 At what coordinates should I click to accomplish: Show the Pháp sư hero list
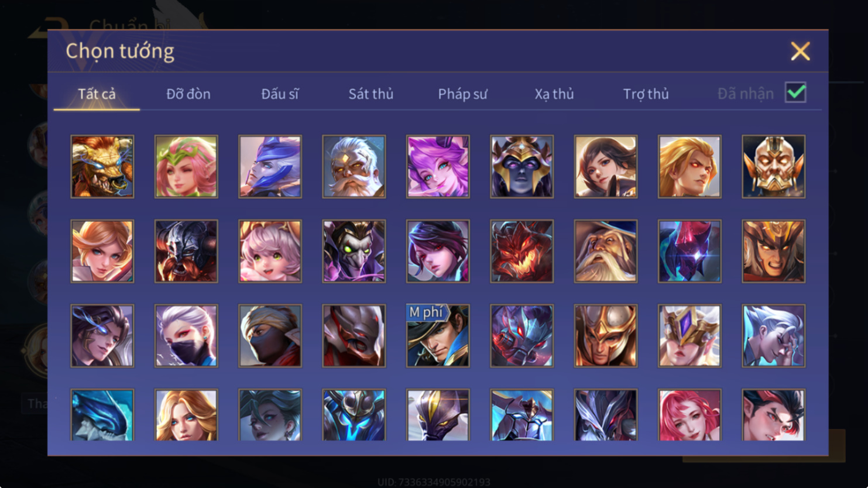[x=462, y=94]
